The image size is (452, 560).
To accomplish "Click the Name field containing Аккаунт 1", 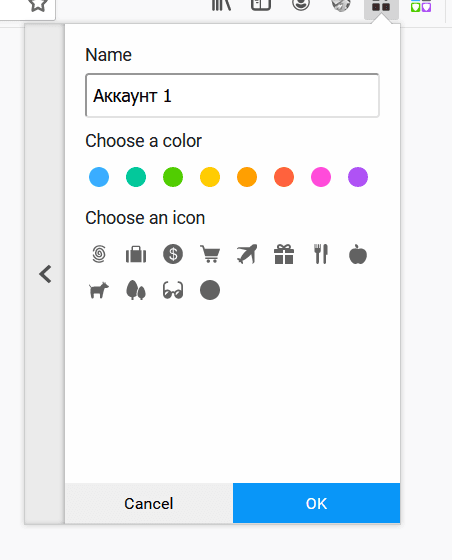I will click(232, 95).
